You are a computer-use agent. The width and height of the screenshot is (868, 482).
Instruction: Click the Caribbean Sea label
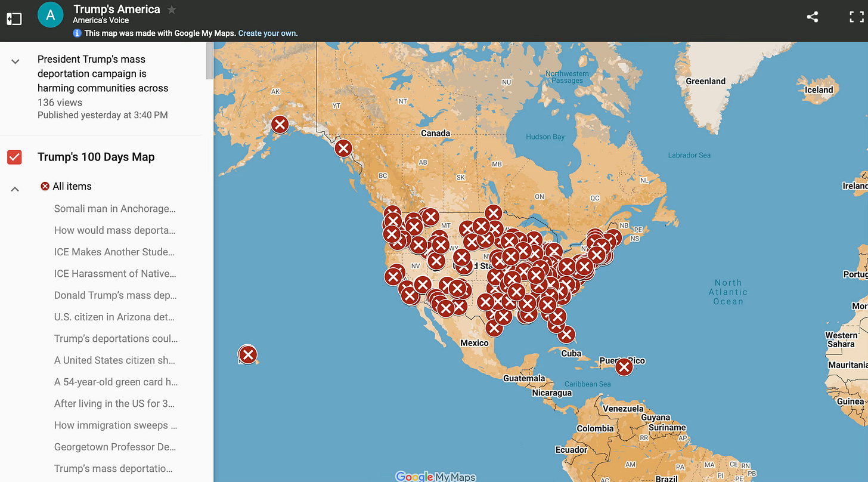coord(588,384)
